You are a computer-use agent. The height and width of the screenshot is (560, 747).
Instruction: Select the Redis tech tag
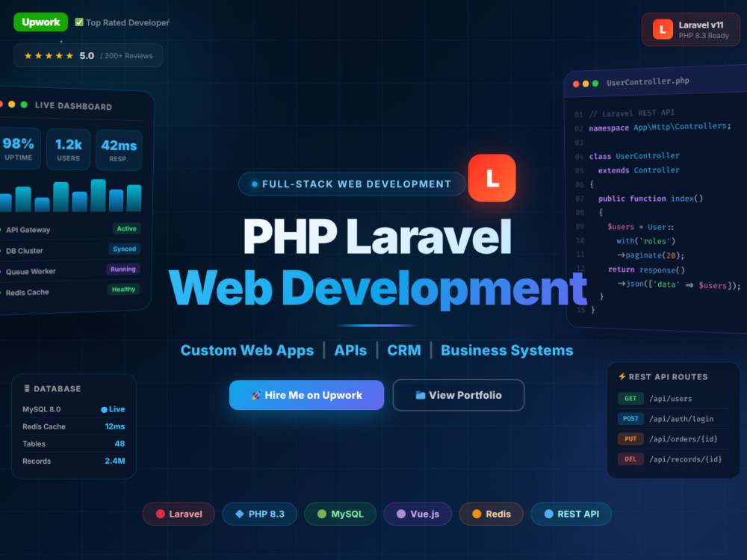(492, 514)
